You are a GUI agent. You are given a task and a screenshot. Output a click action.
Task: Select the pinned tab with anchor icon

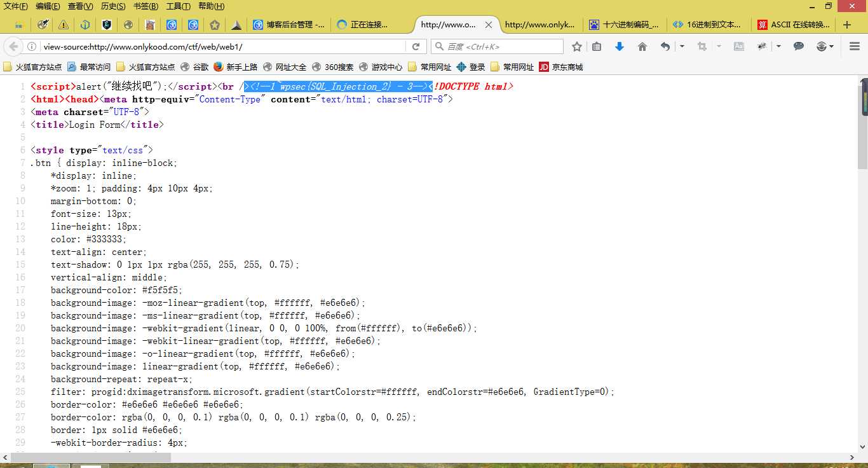85,25
